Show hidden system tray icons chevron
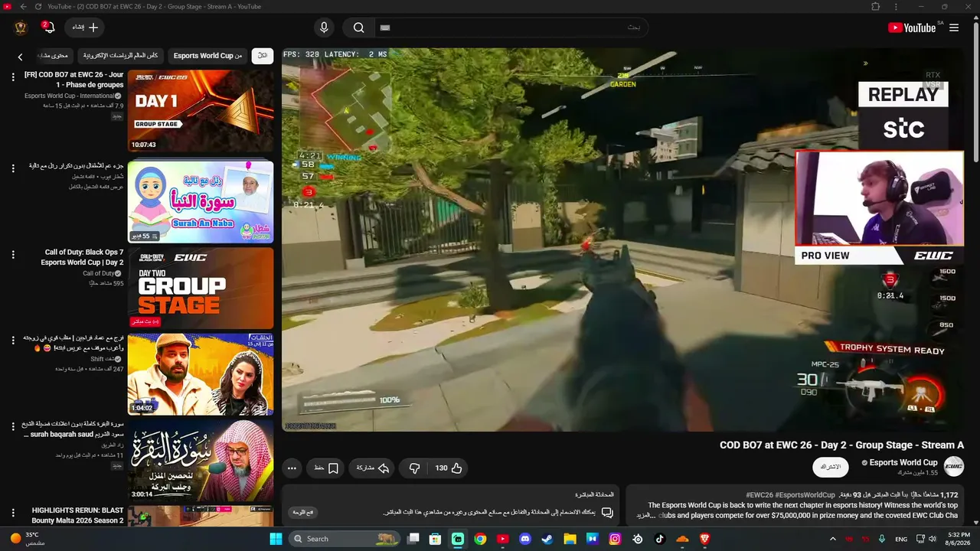 [833, 539]
